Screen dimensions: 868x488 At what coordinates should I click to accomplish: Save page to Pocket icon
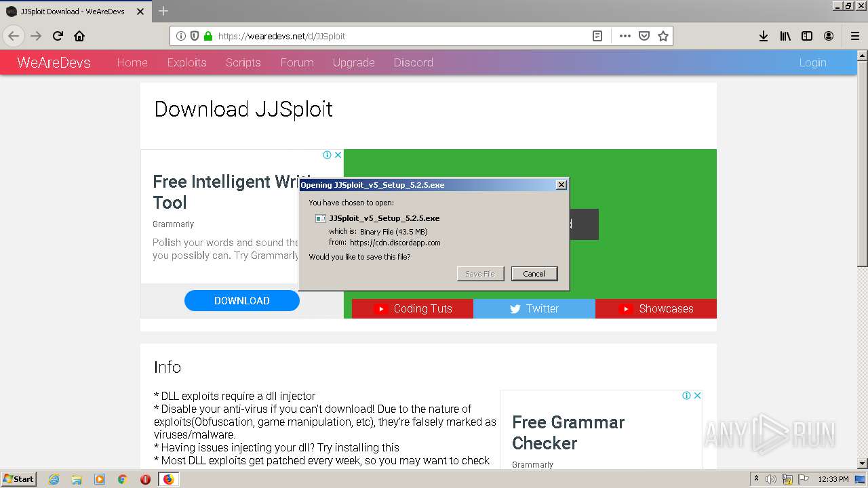(x=644, y=36)
